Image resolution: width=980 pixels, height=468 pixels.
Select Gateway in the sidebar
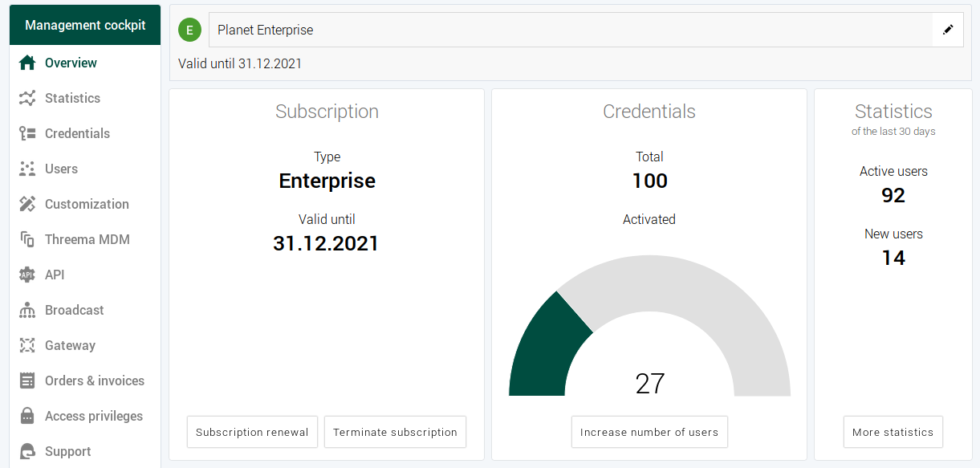pos(85,345)
